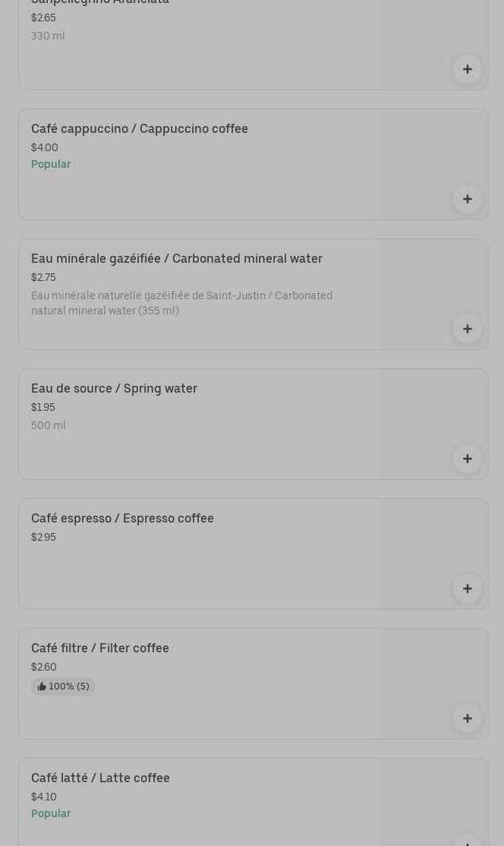Click the Popular tag under Café latté
This screenshot has height=846, width=504.
[x=51, y=813]
